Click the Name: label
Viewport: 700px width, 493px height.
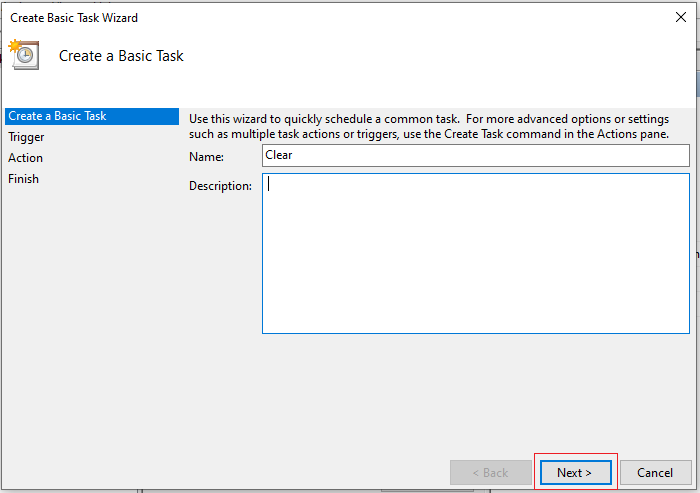click(x=206, y=157)
